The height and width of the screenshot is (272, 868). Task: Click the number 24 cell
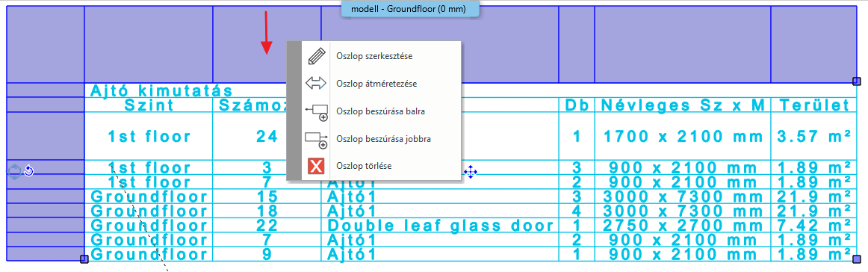click(267, 136)
